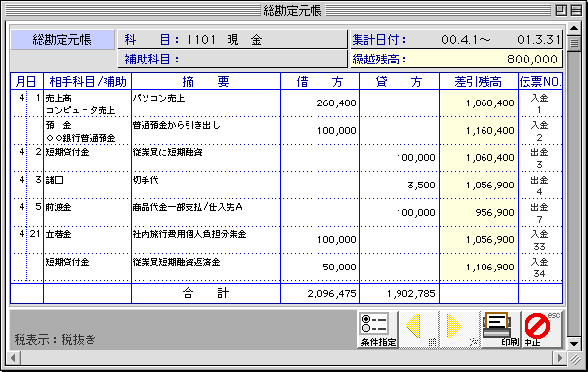Click the ◇◇銀行普通預金 sub-account text
Image resolution: width=588 pixels, height=372 pixels.
pos(80,138)
